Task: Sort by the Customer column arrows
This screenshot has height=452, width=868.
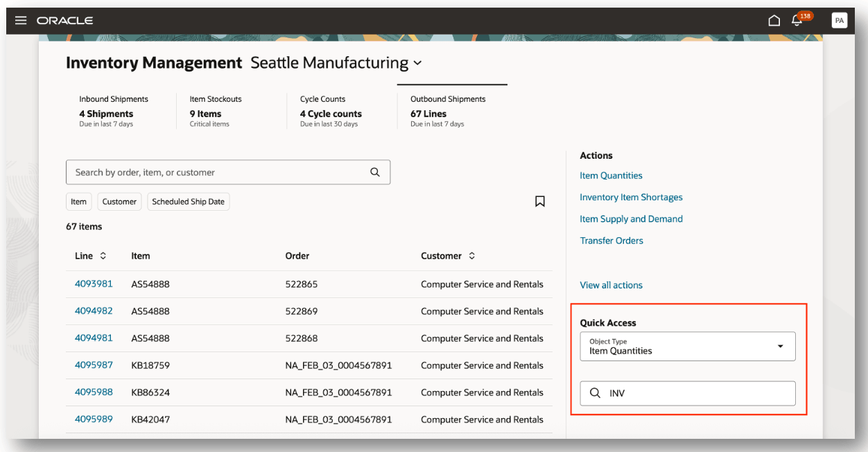Action: [472, 256]
